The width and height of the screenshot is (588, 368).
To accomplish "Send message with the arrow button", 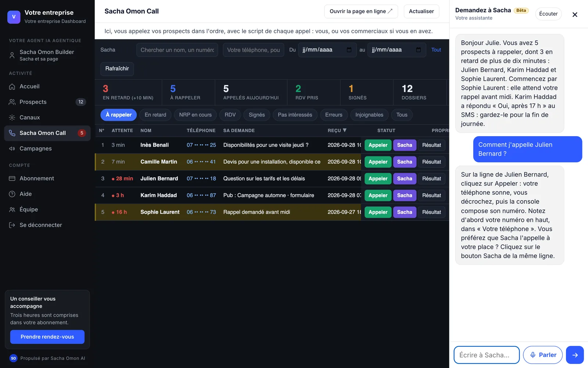I will pyautogui.click(x=575, y=355).
